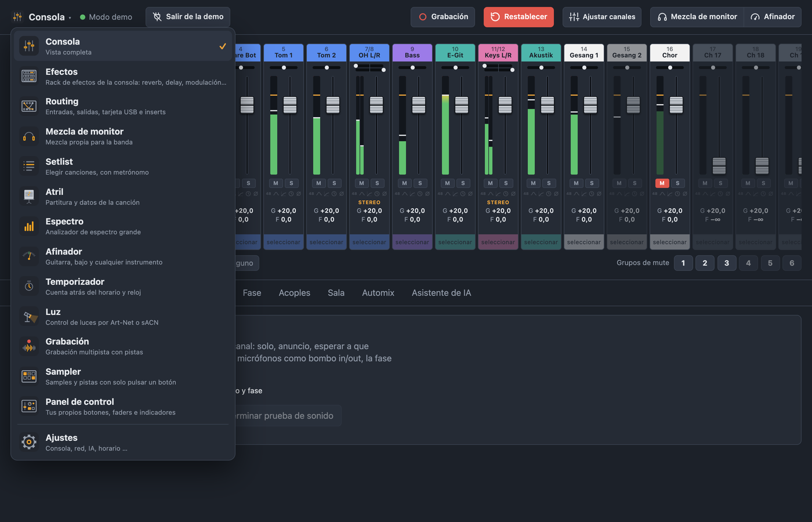Screen dimensions: 812x522
Task: Solo the Gesang 1 channel
Action: [592, 183]
